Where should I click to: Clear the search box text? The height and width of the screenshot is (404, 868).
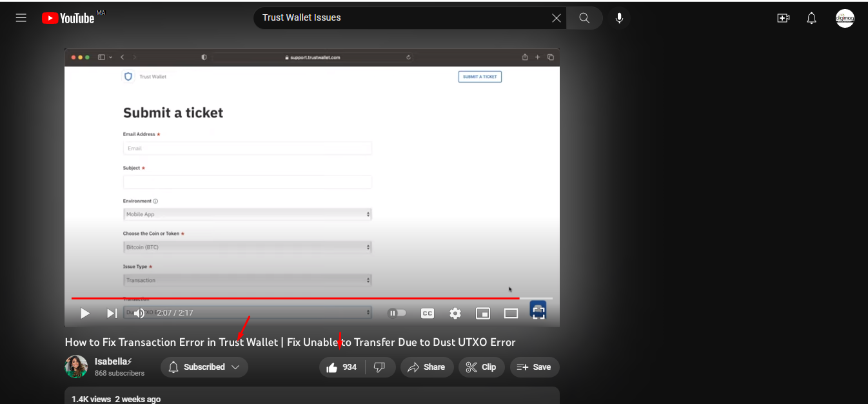[556, 18]
